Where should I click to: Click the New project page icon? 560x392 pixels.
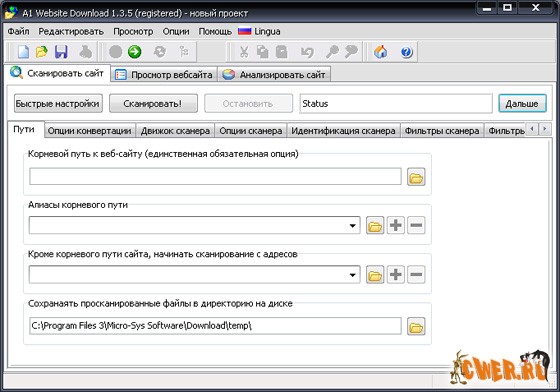(x=23, y=52)
